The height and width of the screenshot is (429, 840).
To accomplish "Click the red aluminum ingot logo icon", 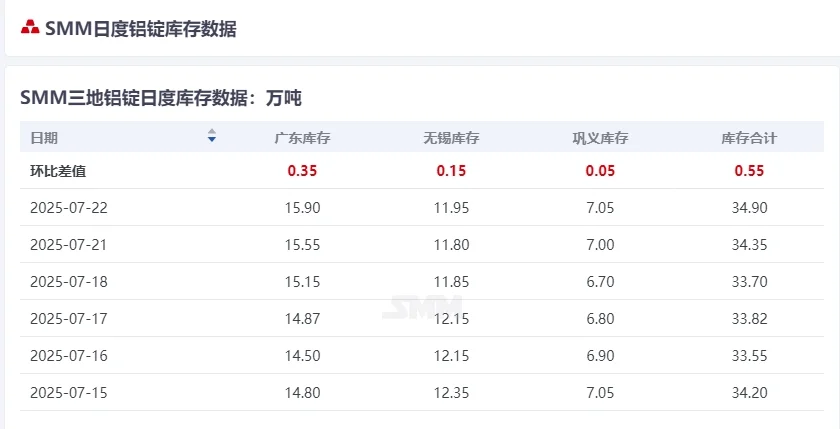I will 30,27.
